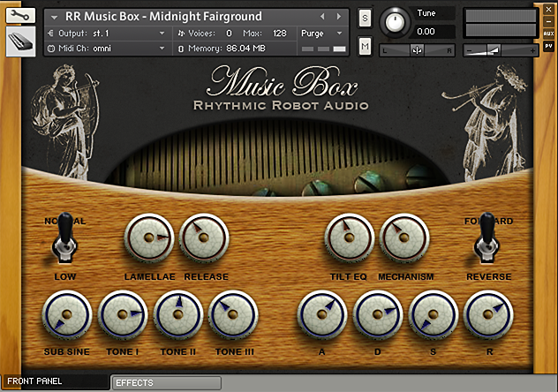Viewport: 558px width, 392px height.
Task: Click the volume slider
Action: tap(501, 51)
